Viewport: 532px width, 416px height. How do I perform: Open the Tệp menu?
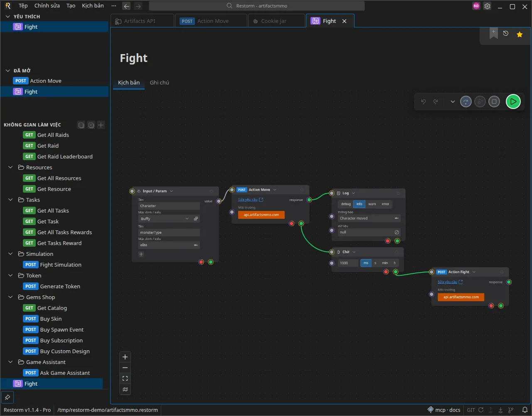tap(23, 6)
